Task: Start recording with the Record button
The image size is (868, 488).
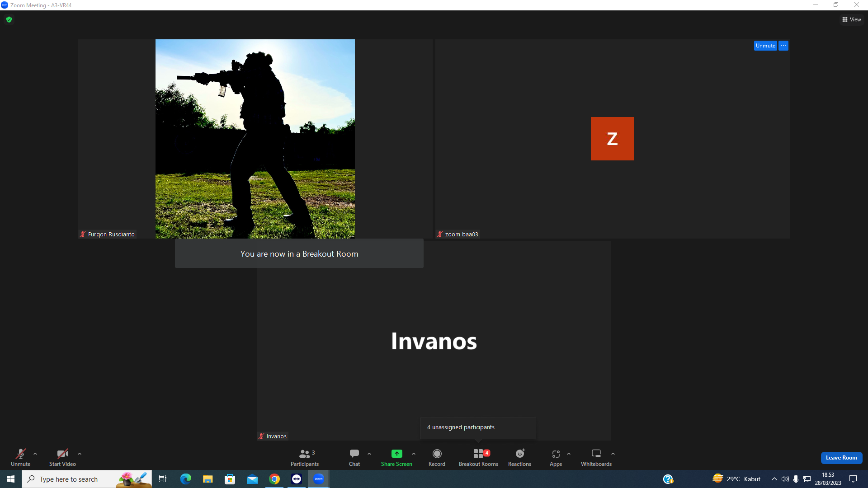Action: (x=437, y=457)
